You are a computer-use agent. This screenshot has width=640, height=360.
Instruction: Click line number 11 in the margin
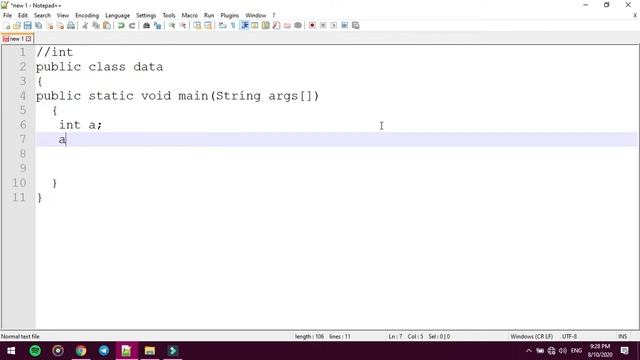[19, 198]
